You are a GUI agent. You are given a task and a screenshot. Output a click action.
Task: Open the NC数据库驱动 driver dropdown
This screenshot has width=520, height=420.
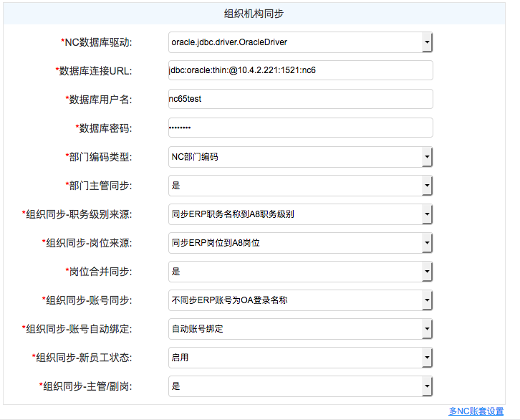[300, 42]
